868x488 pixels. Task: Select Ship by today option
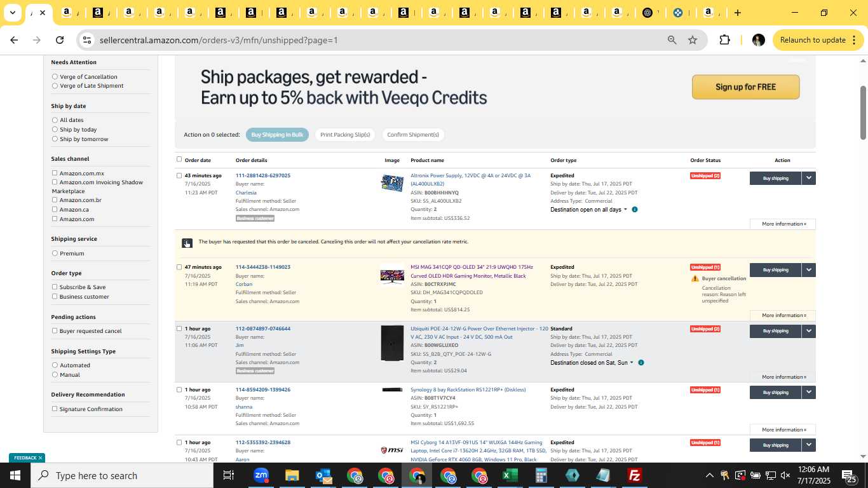click(x=55, y=130)
